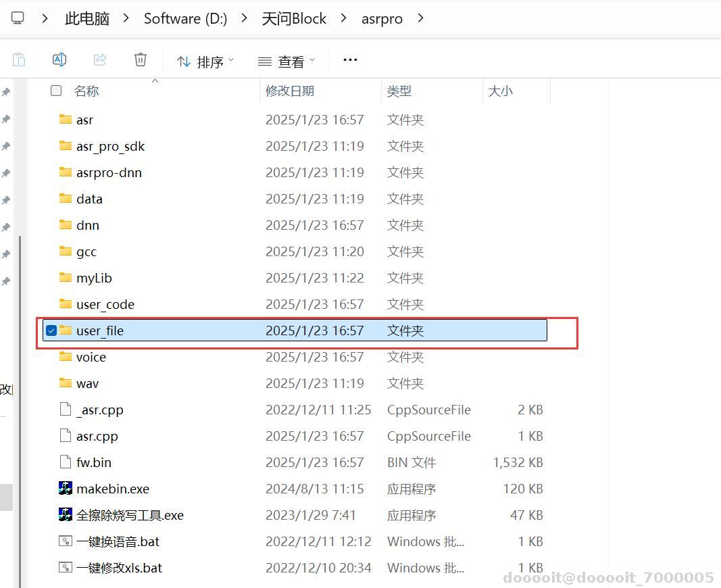Open the See more (...) menu
The height and width of the screenshot is (588, 721).
(x=349, y=59)
